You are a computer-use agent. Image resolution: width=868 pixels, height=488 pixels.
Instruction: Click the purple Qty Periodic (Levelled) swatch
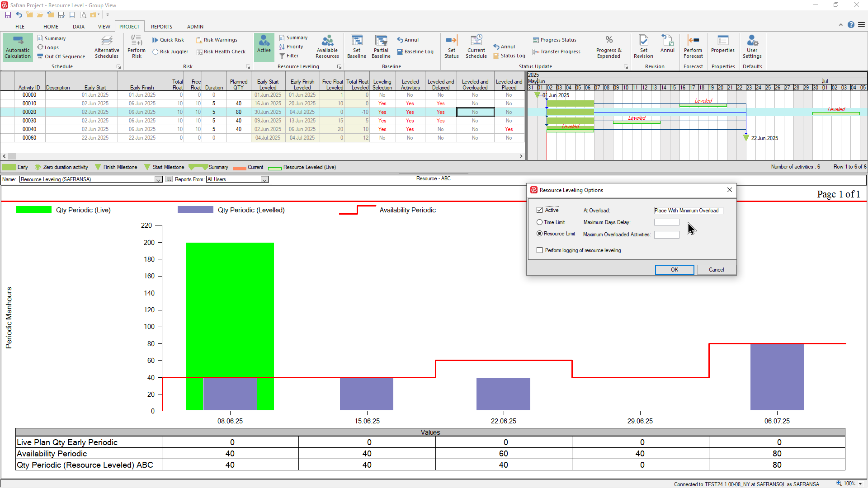pyautogui.click(x=195, y=210)
